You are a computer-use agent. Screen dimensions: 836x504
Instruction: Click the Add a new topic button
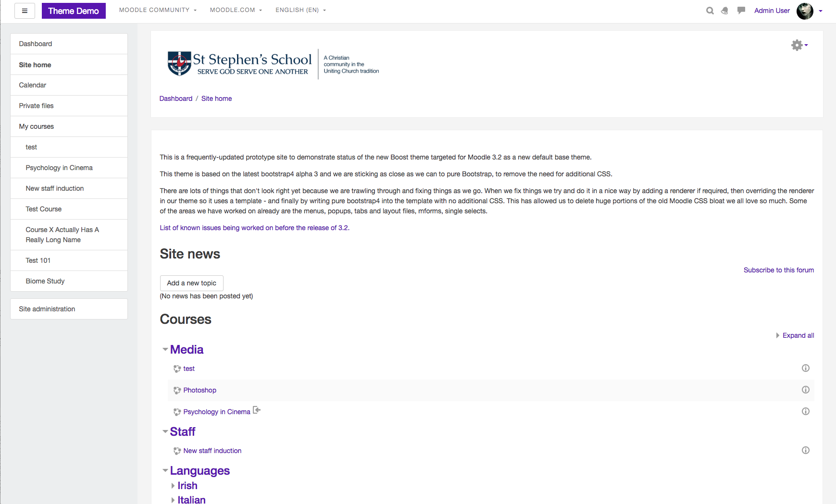tap(192, 283)
